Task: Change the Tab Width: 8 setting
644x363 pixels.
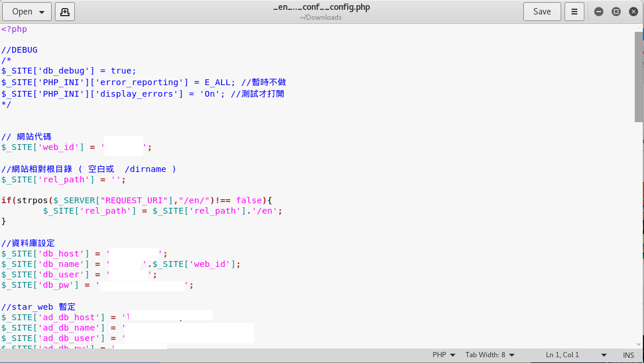Action: point(490,355)
